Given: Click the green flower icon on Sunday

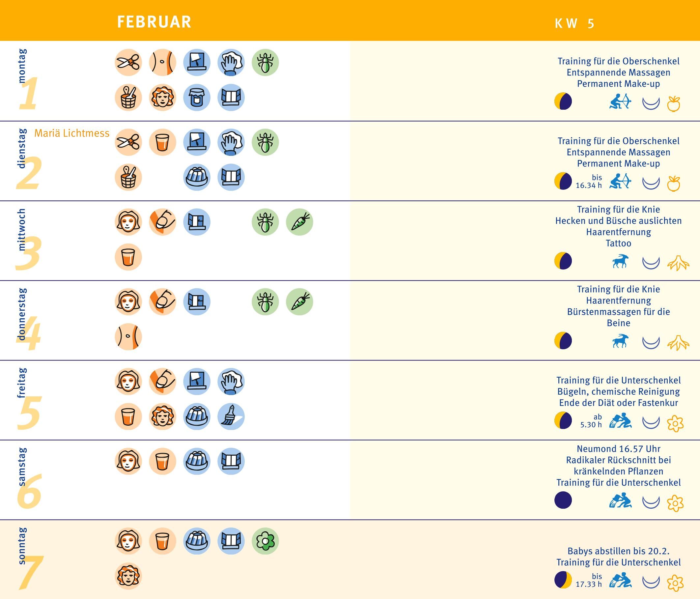Looking at the screenshot, I should (x=265, y=541).
